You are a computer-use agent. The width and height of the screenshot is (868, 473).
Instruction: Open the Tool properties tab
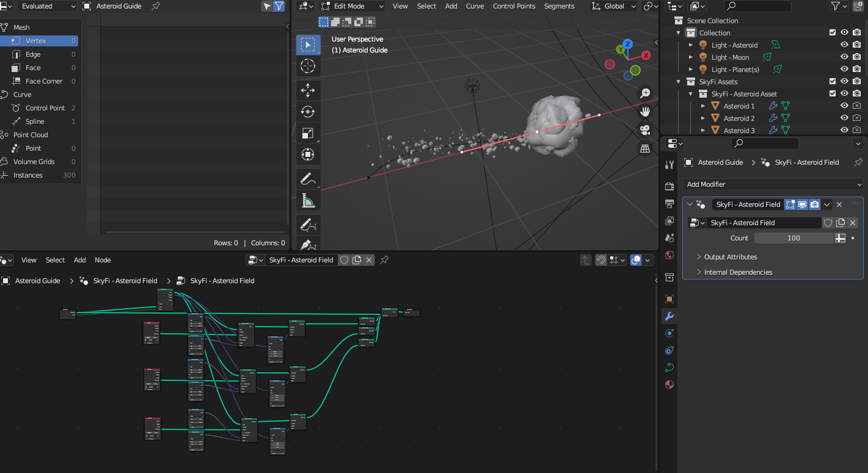click(x=669, y=164)
